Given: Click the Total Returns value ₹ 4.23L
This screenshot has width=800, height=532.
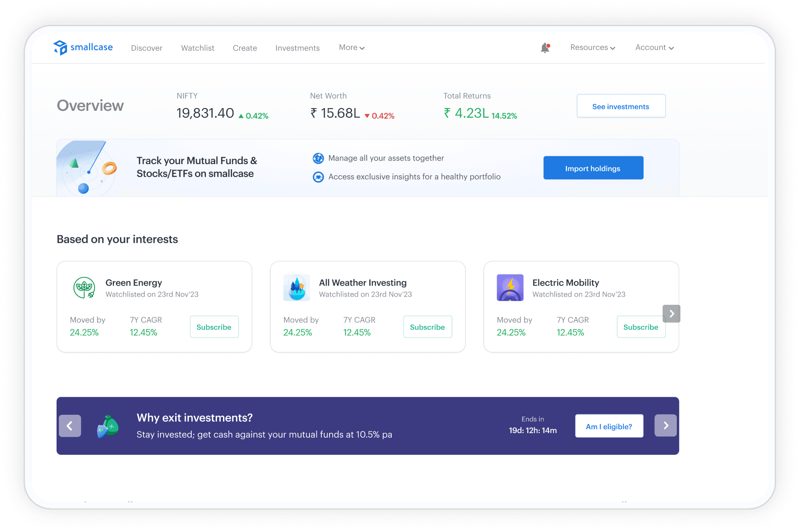Looking at the screenshot, I should (x=466, y=113).
